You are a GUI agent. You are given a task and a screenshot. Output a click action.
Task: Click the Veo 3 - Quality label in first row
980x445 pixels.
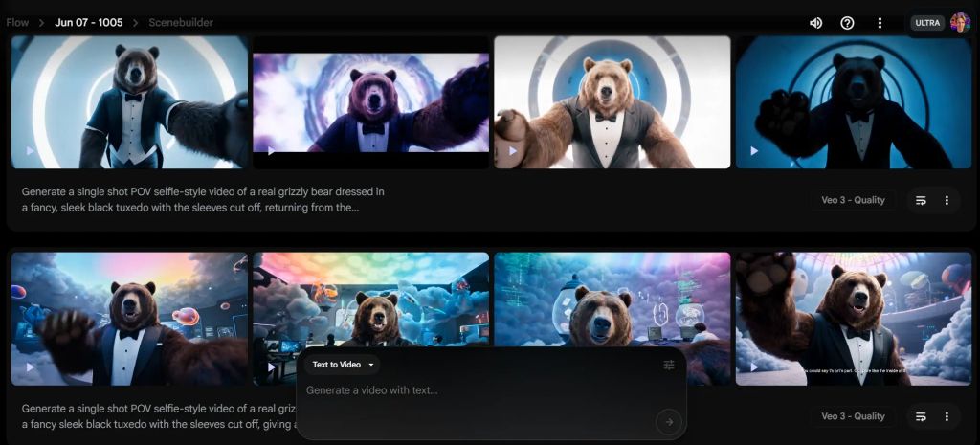point(853,201)
